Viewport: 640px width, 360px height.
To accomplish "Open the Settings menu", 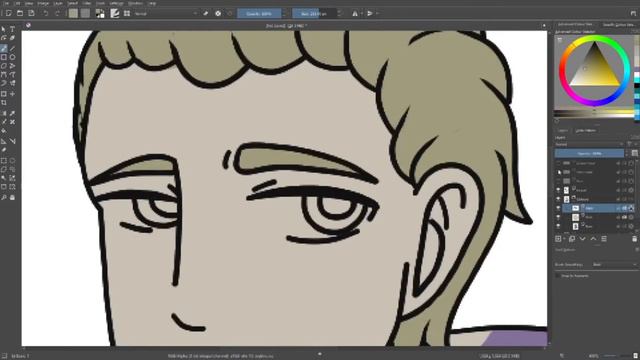I will 116,3.
